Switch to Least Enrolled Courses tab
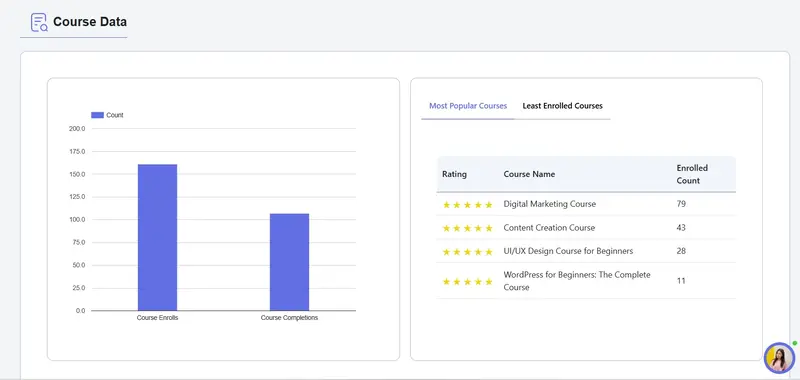 562,106
